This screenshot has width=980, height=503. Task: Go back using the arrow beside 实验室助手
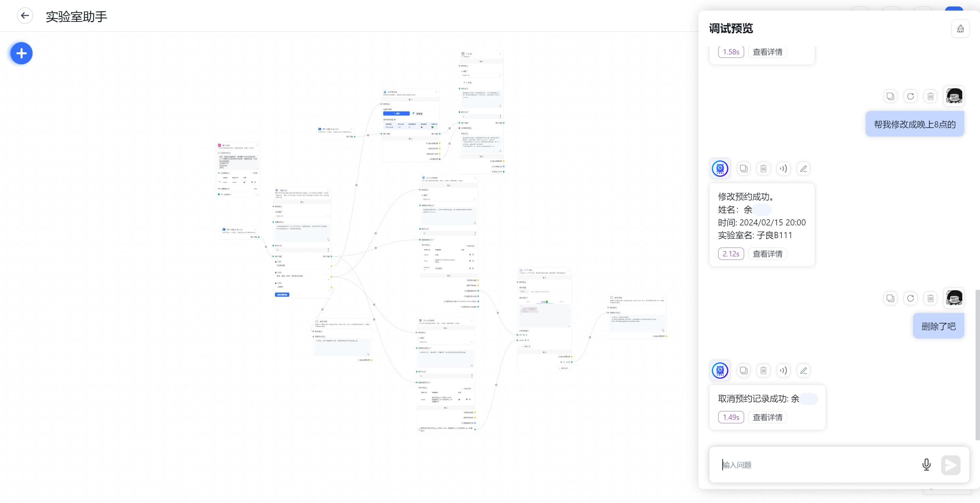click(25, 16)
